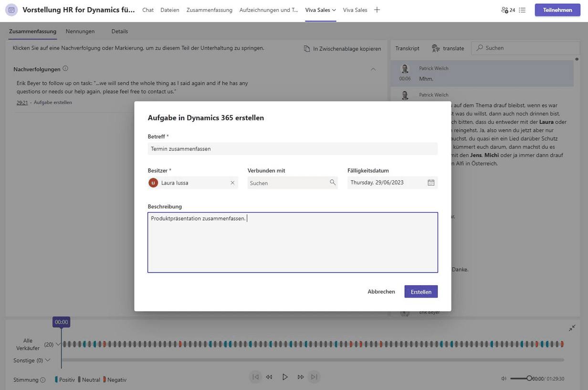Click the volume slider handle
The width and height of the screenshot is (588, 390).
coord(529,379)
